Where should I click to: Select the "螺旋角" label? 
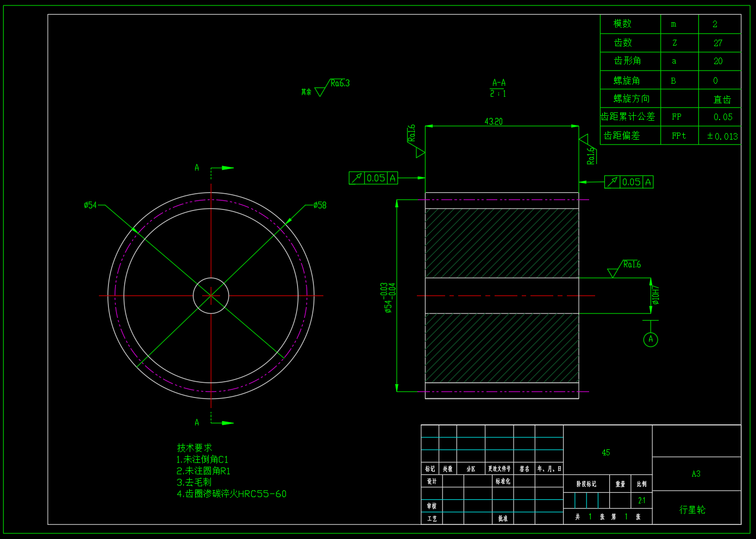point(627,80)
